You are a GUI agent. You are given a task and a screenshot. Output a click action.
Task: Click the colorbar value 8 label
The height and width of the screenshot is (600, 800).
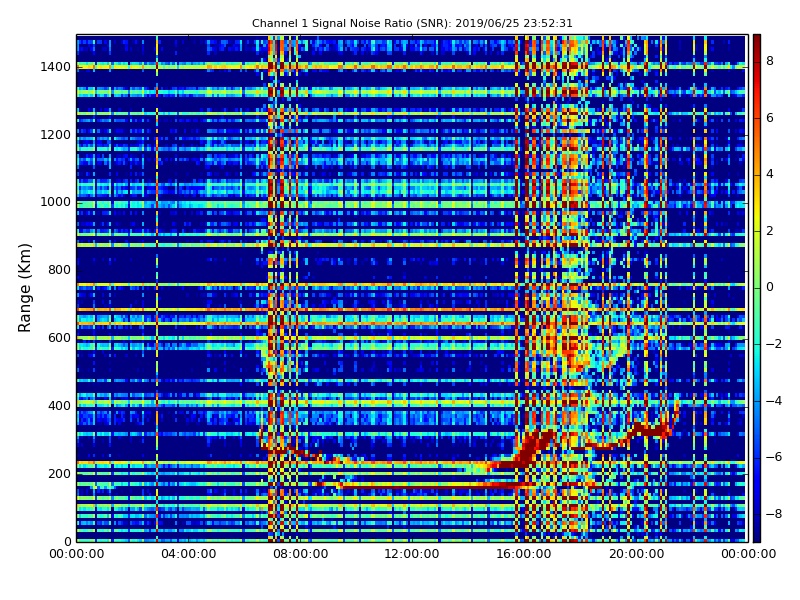770,61
